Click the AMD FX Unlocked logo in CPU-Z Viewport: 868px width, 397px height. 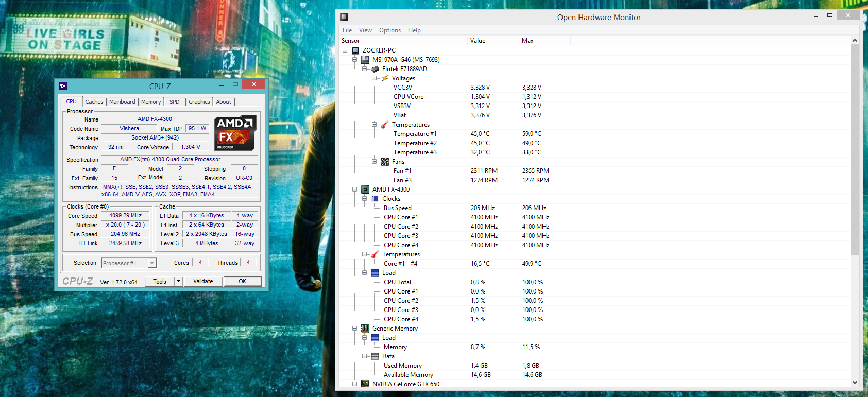pyautogui.click(x=235, y=133)
